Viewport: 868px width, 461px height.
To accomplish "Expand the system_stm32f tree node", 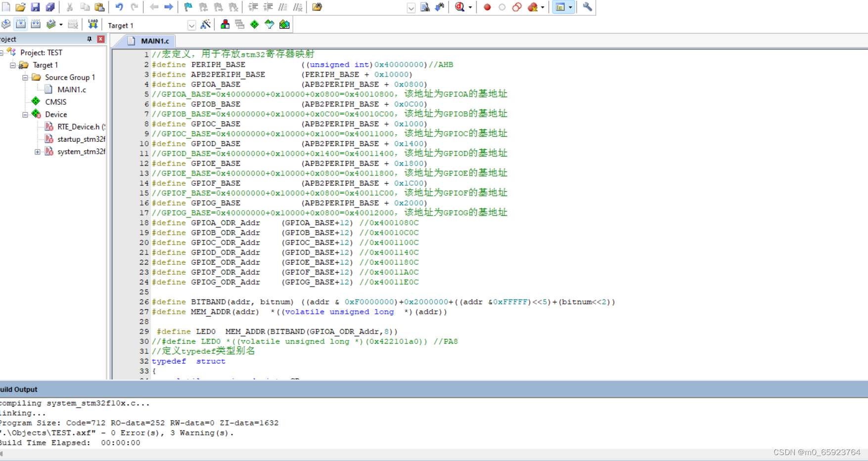I will (38, 152).
